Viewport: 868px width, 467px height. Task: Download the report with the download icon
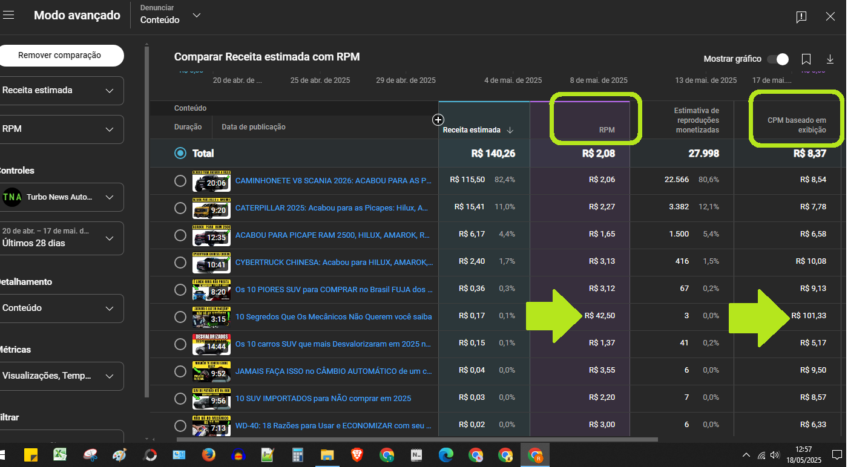(x=830, y=59)
